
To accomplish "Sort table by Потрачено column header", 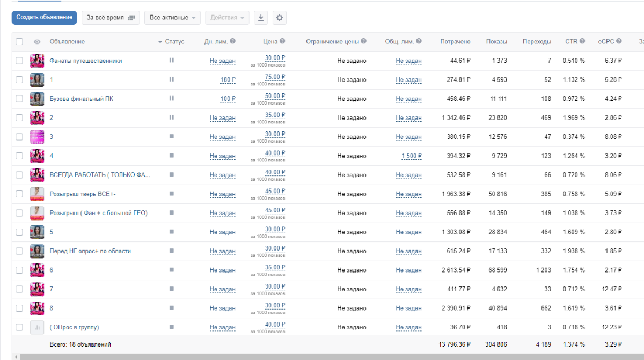I will [455, 41].
